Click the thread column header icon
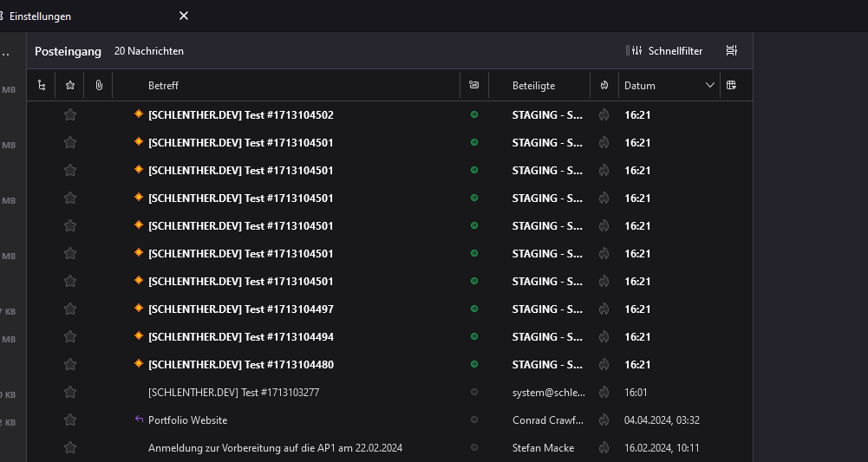The image size is (868, 462). (x=41, y=85)
